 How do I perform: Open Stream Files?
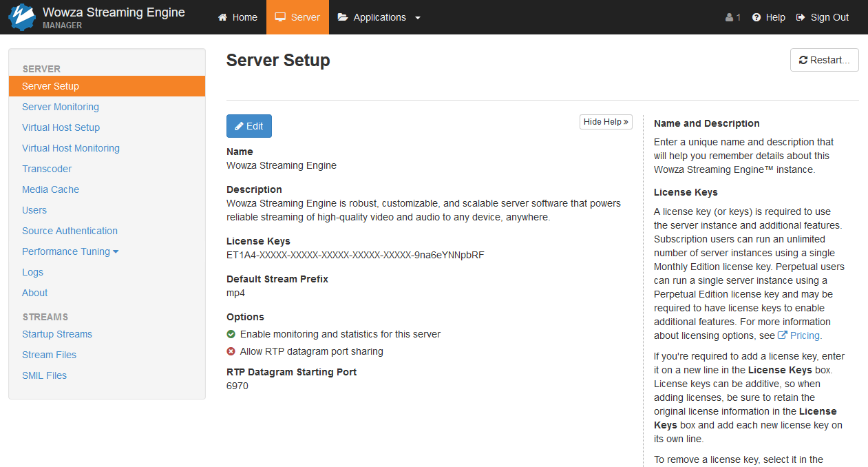click(x=49, y=355)
